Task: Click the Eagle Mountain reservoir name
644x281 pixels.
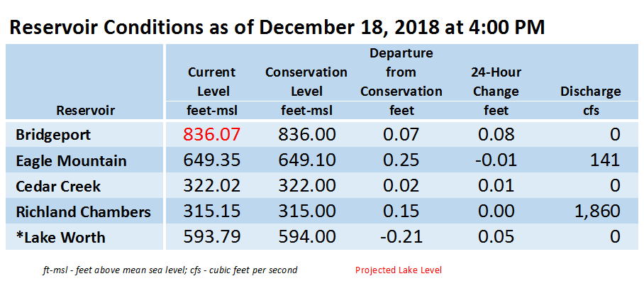Action: pos(71,160)
